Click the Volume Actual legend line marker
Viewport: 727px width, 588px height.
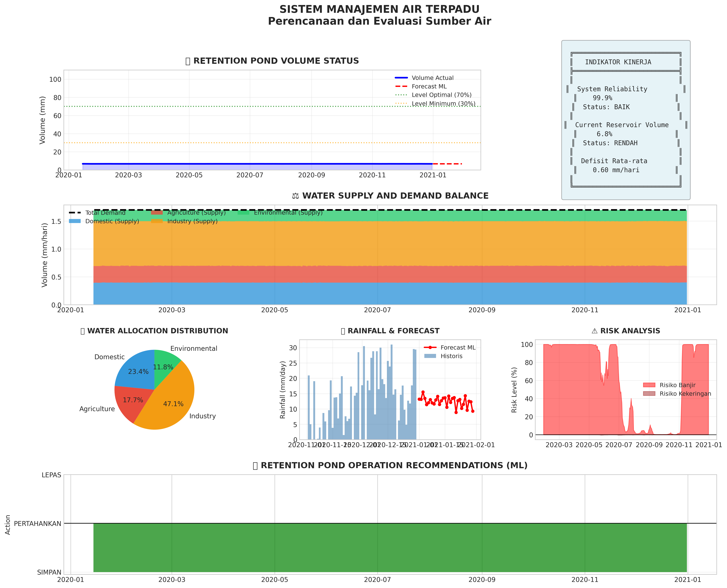(401, 78)
